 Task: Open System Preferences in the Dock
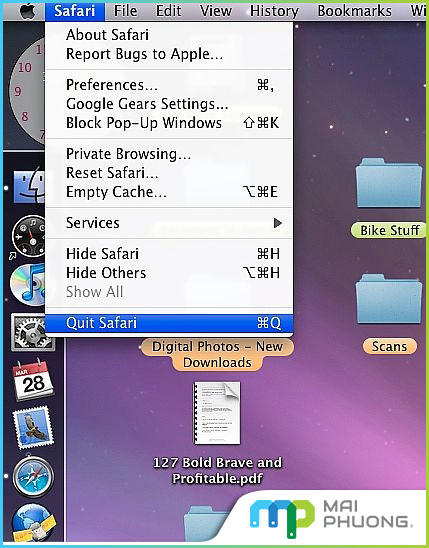pos(32,332)
